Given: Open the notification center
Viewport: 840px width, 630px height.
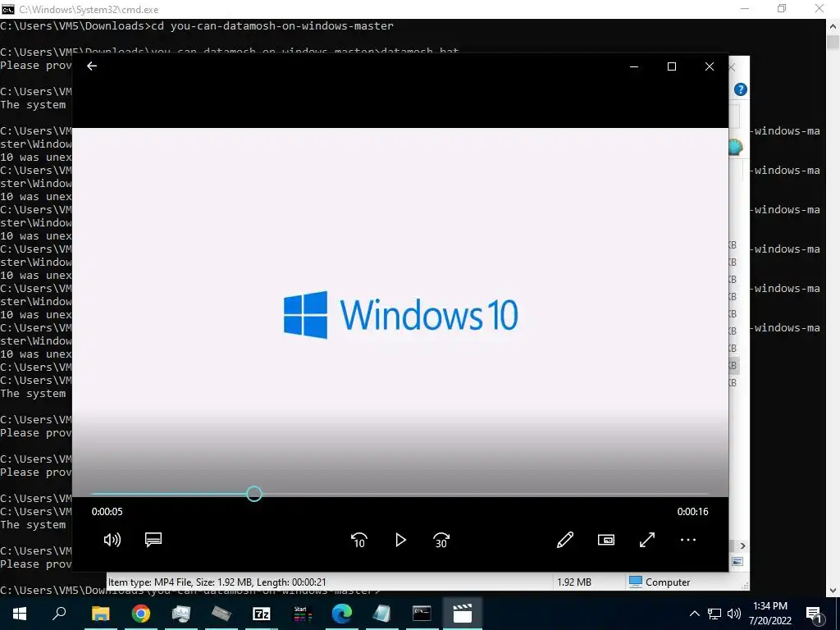Looking at the screenshot, I should tap(814, 614).
